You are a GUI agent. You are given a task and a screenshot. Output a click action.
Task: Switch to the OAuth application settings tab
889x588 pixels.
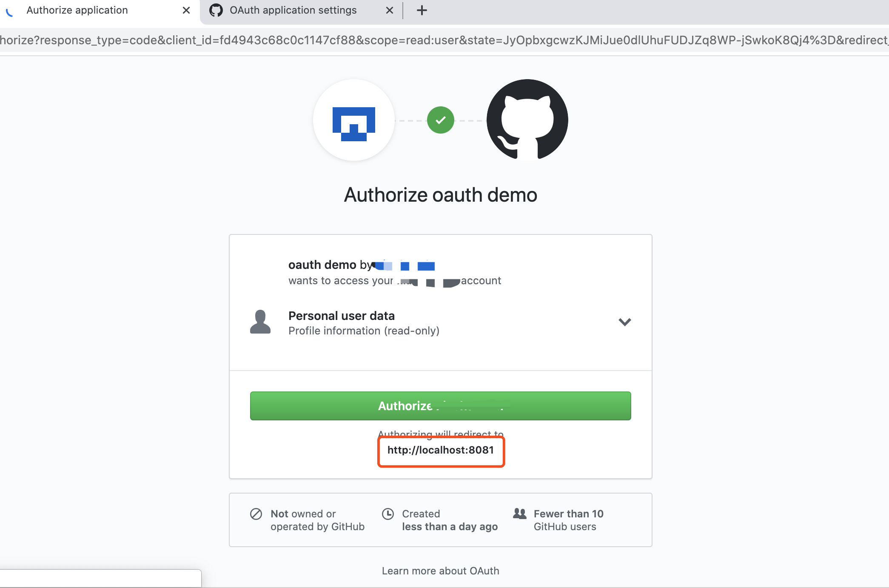click(301, 10)
